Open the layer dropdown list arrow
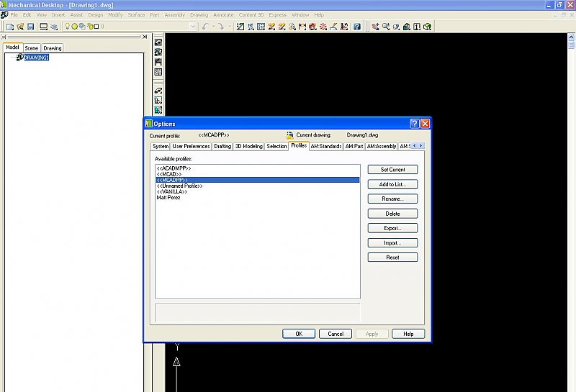Image resolution: width=576 pixels, height=392 pixels. pyautogui.click(x=193, y=27)
